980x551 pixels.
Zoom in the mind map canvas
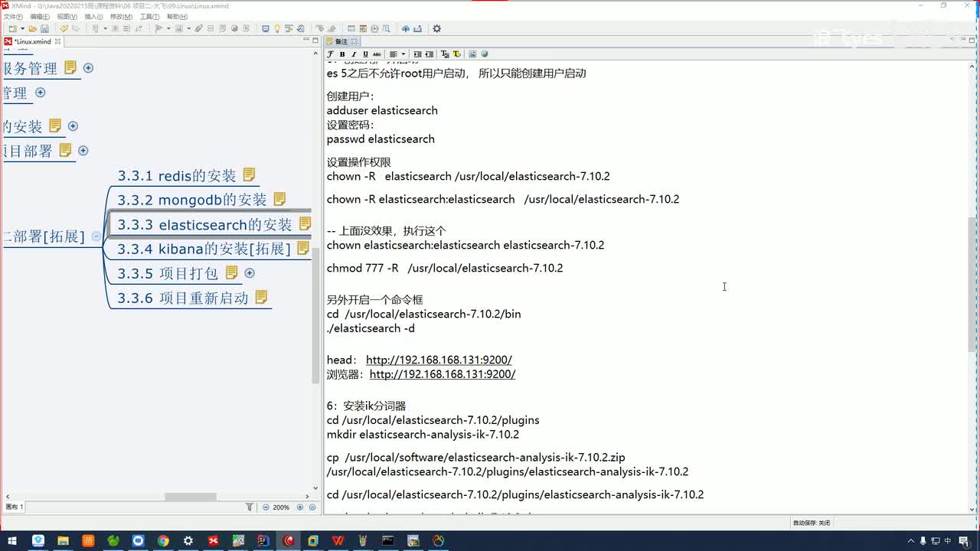[x=300, y=507]
